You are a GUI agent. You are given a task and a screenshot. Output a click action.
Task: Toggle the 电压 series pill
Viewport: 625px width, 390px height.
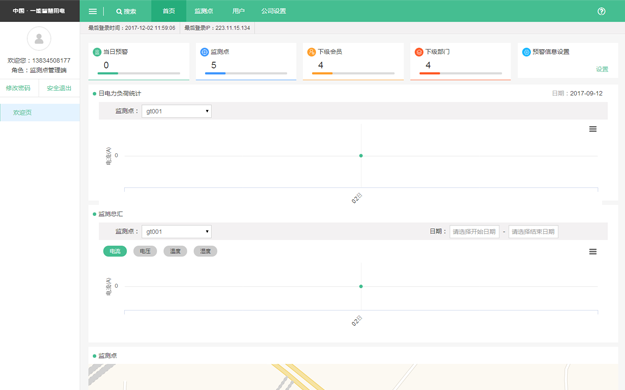(x=145, y=251)
